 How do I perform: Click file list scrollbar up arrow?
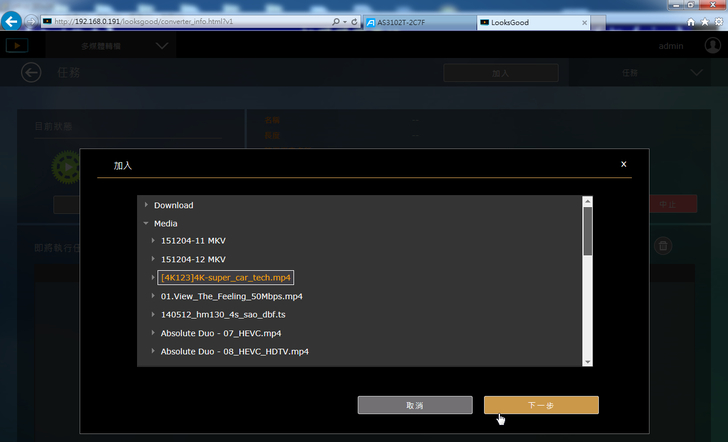pyautogui.click(x=587, y=201)
